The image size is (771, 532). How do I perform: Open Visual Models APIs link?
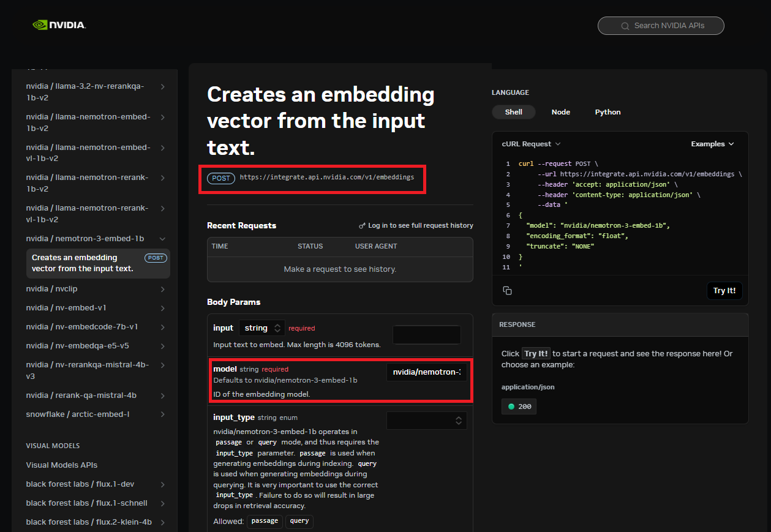pyautogui.click(x=62, y=465)
